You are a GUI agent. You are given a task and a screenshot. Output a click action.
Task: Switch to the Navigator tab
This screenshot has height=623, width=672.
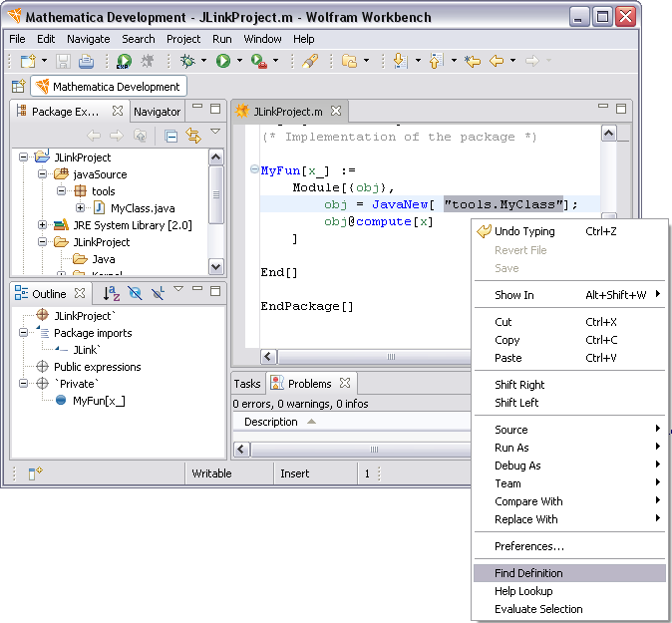point(157,112)
